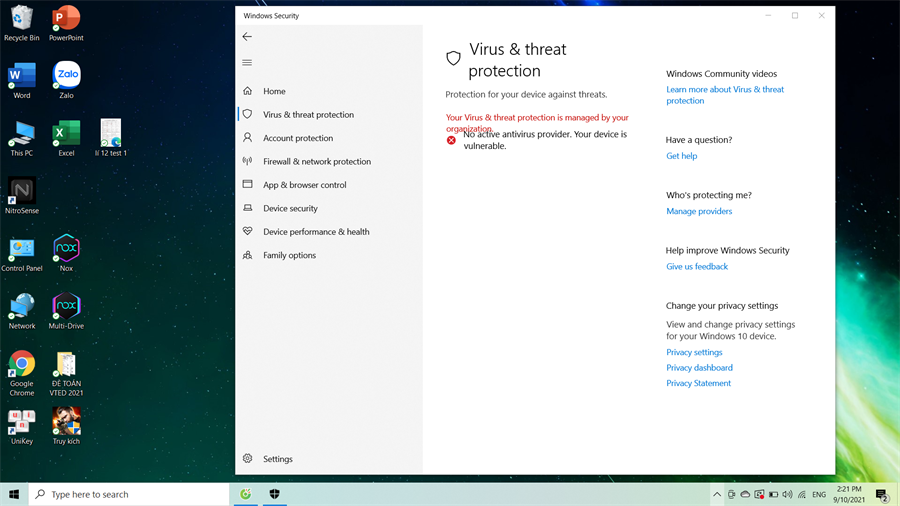
Task: Open Firewall & network protection icon
Action: [247, 161]
